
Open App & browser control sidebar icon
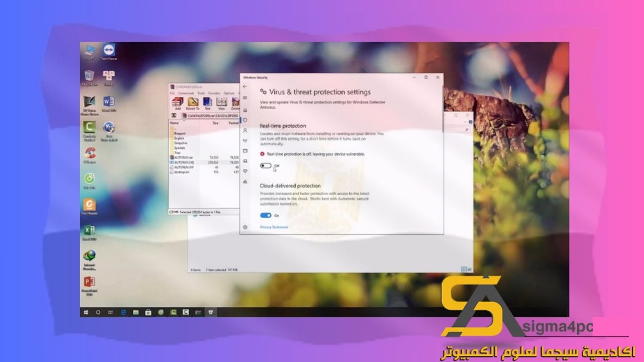245,150
